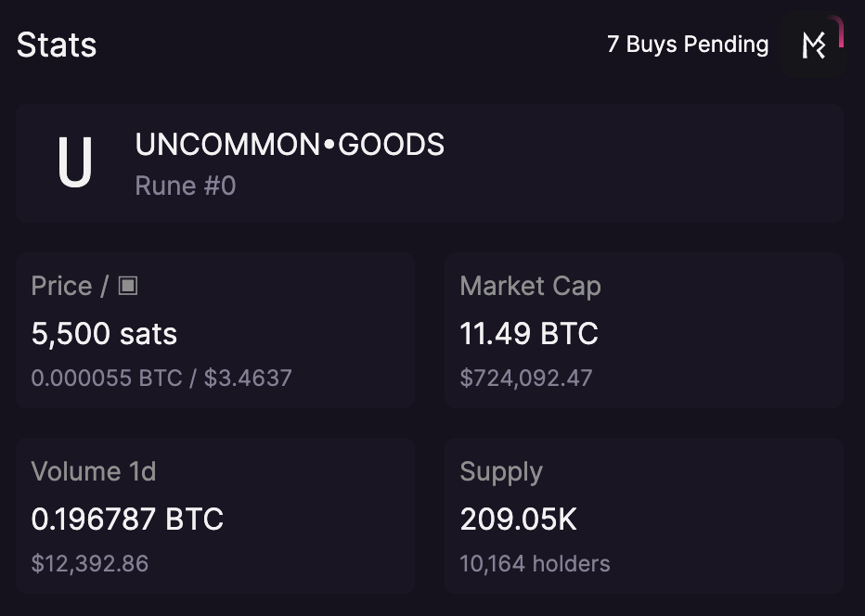Image resolution: width=865 pixels, height=616 pixels.
Task: Select the 11.49 BTC market cap value
Action: pos(529,334)
